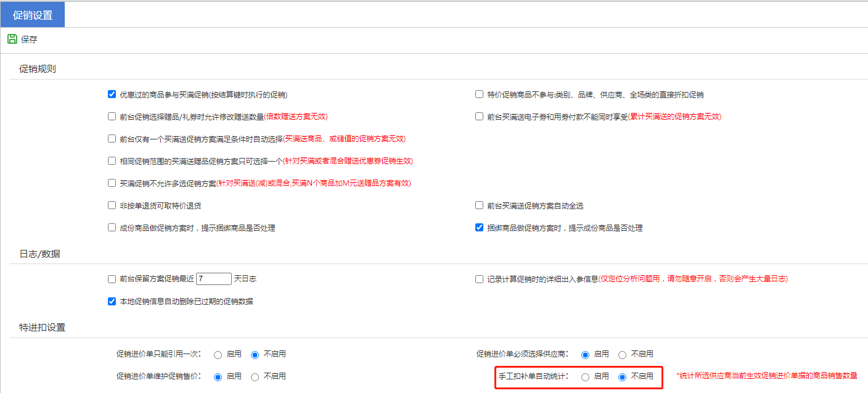Viewport: 868px width, 393px height.
Task: Uncheck 捆绑商品做促销方案时 prompt checkbox
Action: tap(479, 228)
